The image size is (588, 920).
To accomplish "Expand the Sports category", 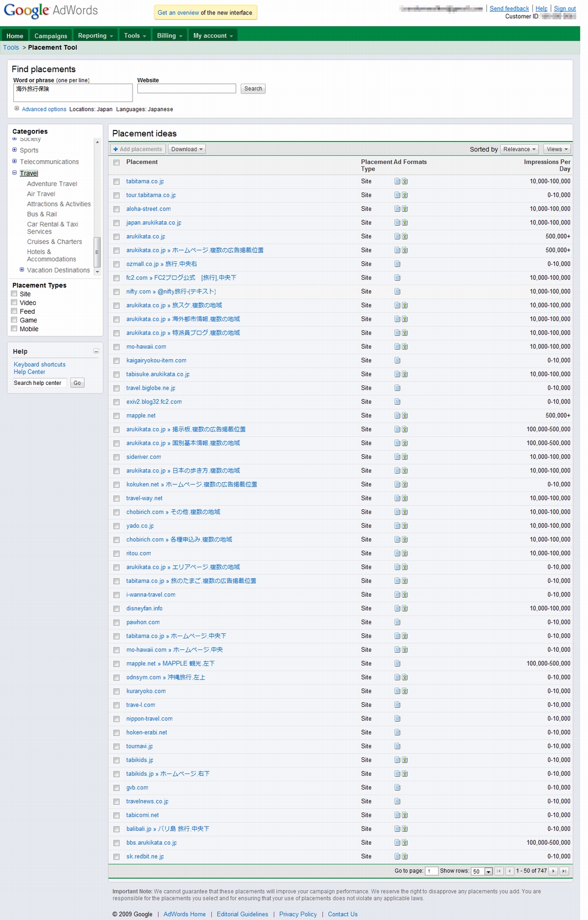I will point(14,150).
